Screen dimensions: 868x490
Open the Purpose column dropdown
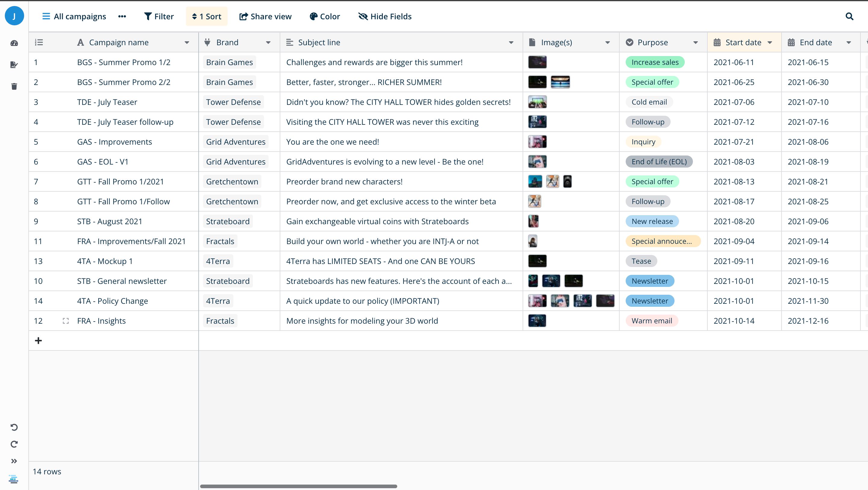(696, 42)
